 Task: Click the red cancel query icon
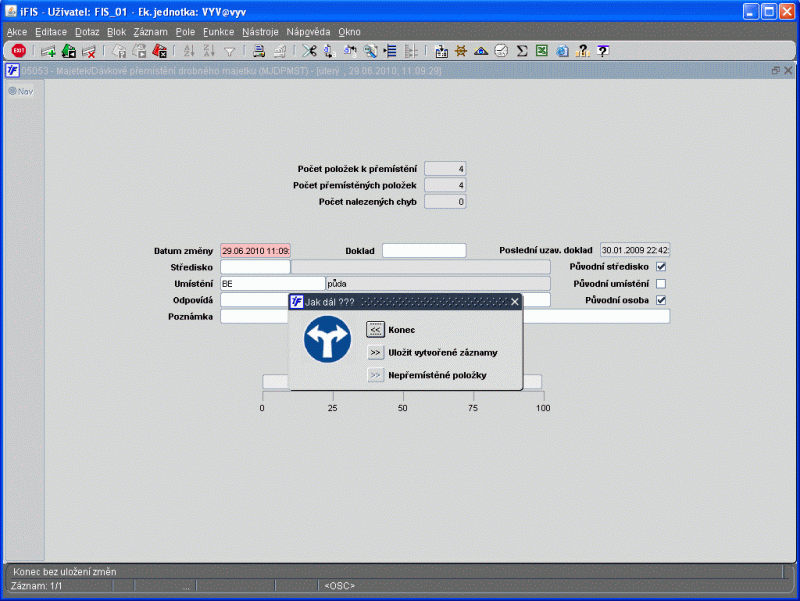tap(159, 51)
